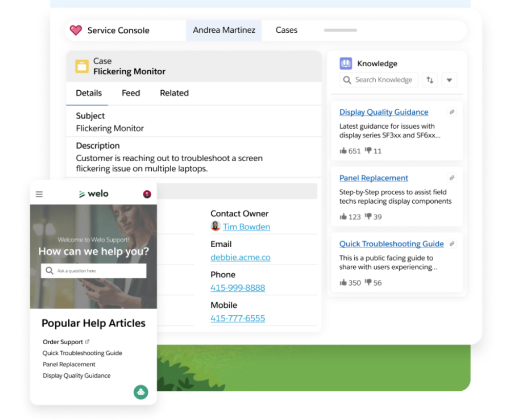Click the thumbs up showing 123
This screenshot has height=420, width=525.
click(x=343, y=217)
